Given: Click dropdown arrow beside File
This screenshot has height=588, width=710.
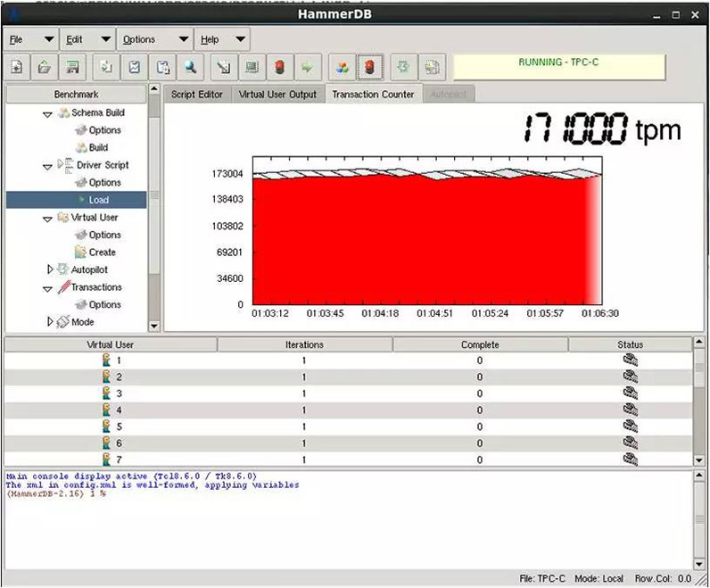Looking at the screenshot, I should point(49,39).
